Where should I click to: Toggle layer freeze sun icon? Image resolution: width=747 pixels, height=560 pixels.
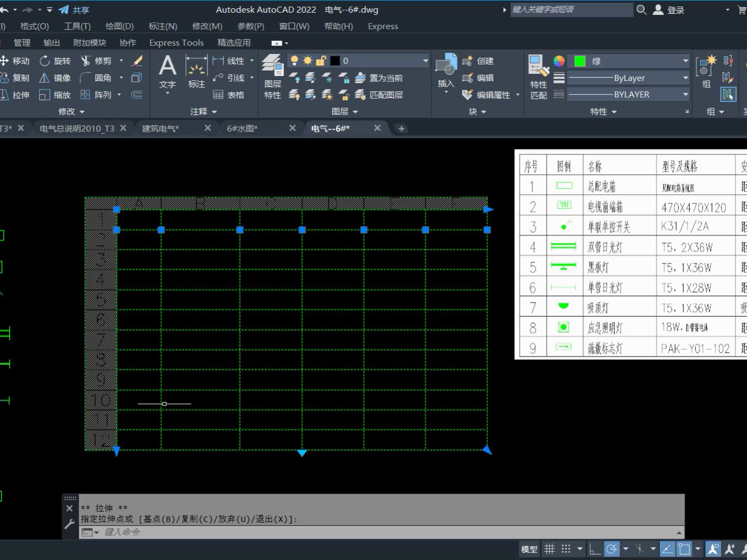[307, 61]
